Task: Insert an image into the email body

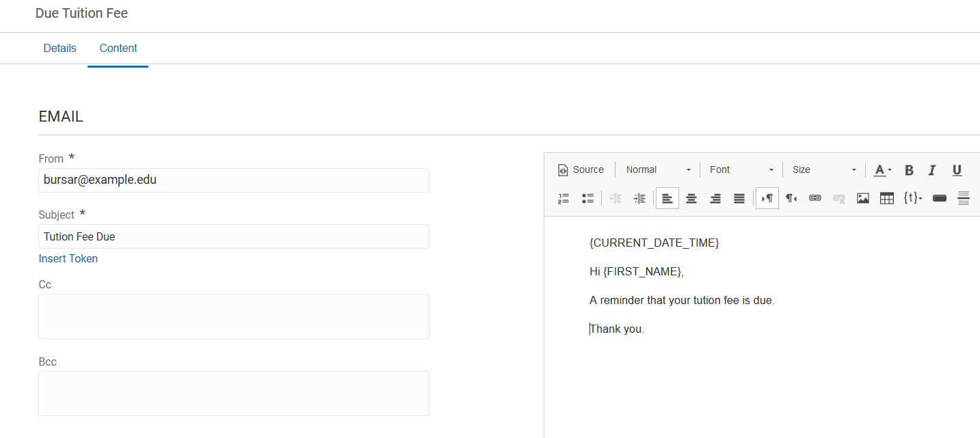Action: 862,198
